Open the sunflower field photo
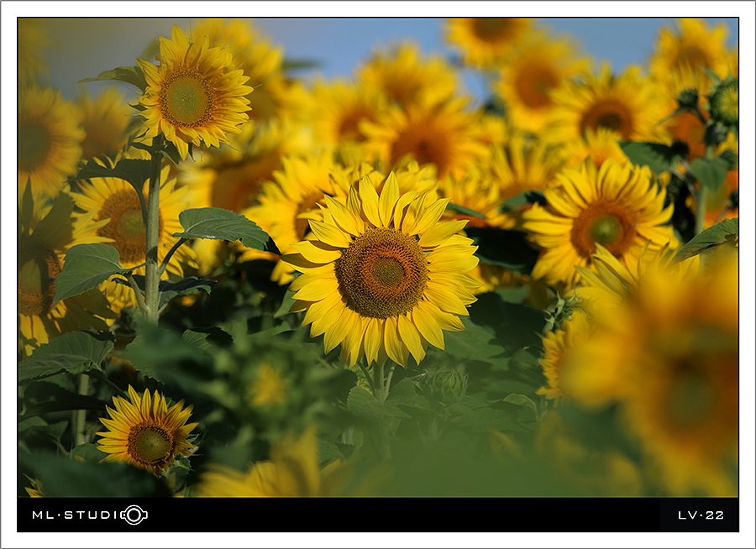Viewport: 756px width, 549px height. pos(378,258)
